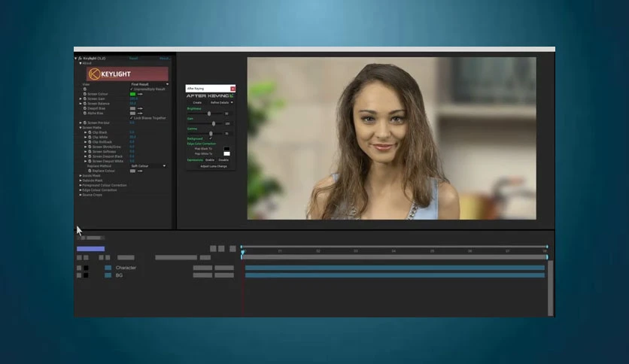The height and width of the screenshot is (364, 629).
Task: Toggle the Screen Shrink/Grow stopwatch
Action: pos(90,147)
